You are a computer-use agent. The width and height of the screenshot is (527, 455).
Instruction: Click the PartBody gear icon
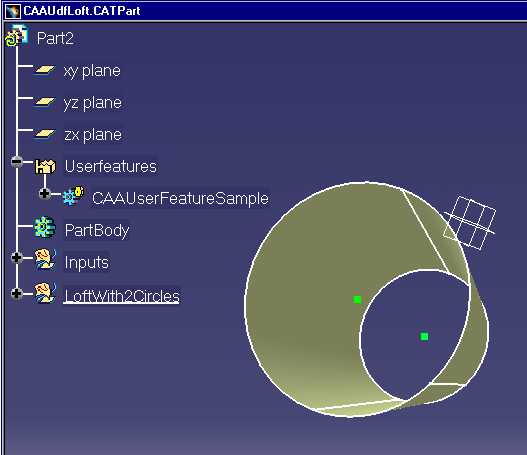[x=45, y=228]
